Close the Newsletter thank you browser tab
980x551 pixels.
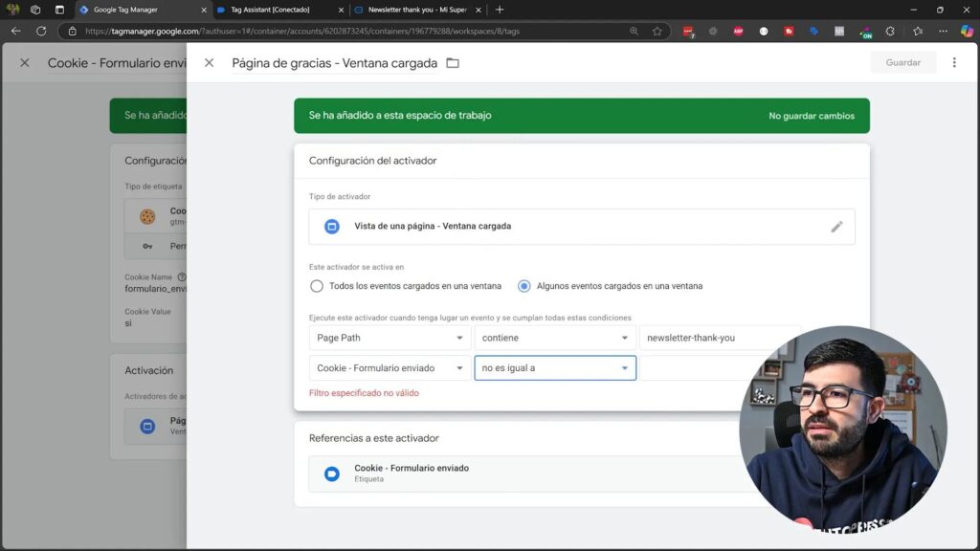(479, 10)
